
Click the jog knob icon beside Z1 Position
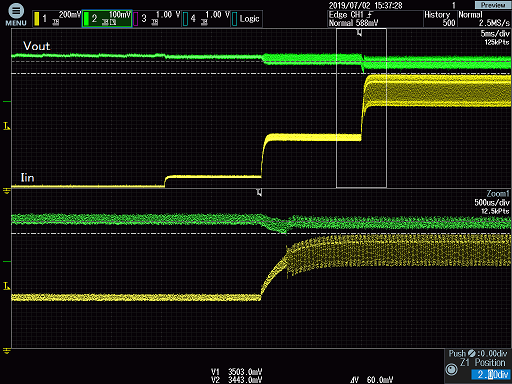[x=452, y=369]
